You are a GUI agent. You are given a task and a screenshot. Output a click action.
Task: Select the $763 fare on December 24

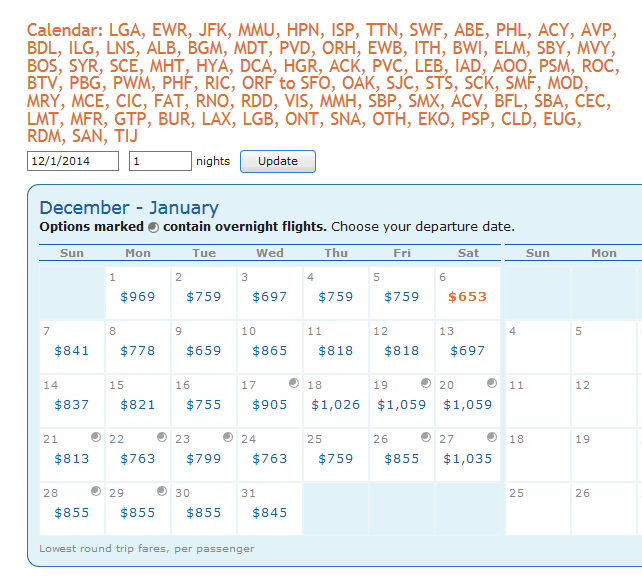[270, 459]
